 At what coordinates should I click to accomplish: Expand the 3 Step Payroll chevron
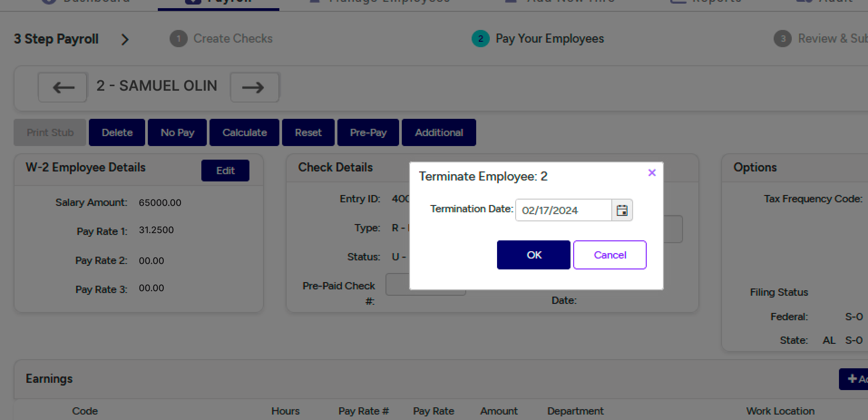pyautogui.click(x=125, y=39)
